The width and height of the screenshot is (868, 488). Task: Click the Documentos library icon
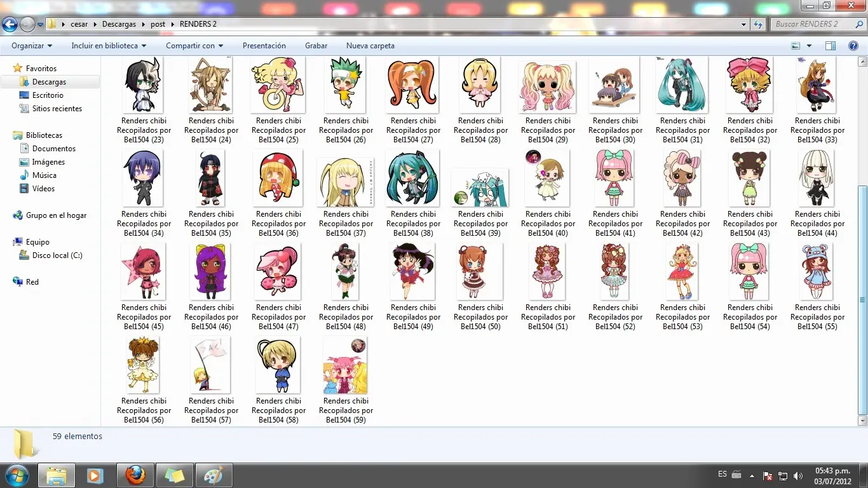[24, 148]
